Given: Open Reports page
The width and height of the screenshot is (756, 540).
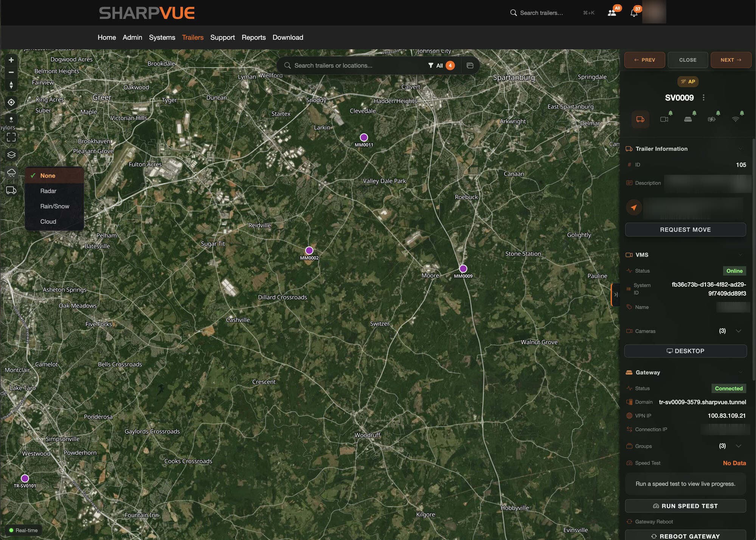Looking at the screenshot, I should point(253,37).
